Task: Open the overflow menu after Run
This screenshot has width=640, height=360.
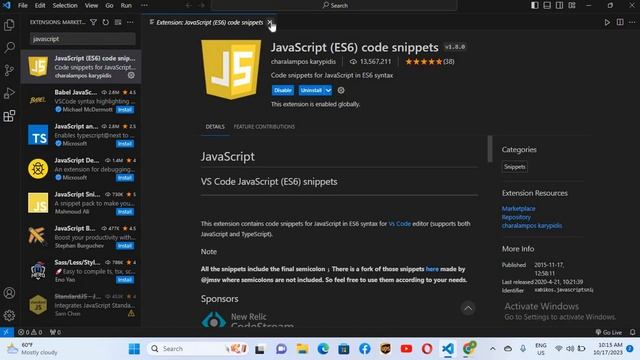Action: 144,5
